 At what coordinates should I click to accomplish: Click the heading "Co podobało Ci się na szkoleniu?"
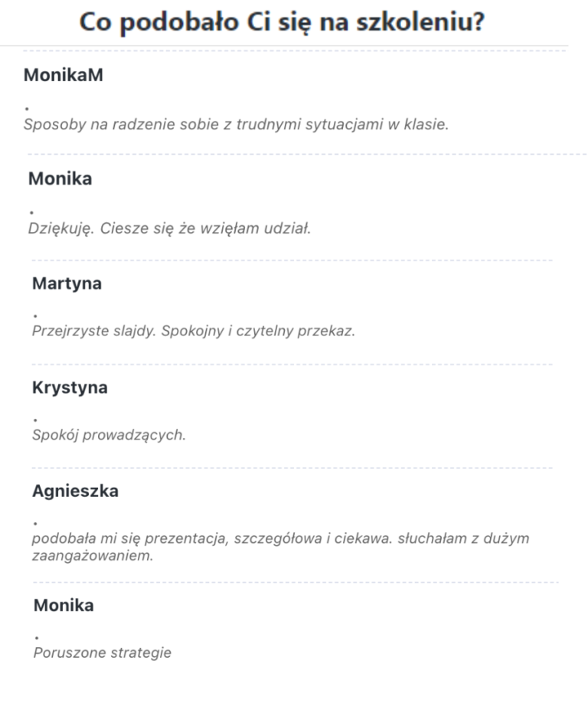pyautogui.click(x=293, y=21)
